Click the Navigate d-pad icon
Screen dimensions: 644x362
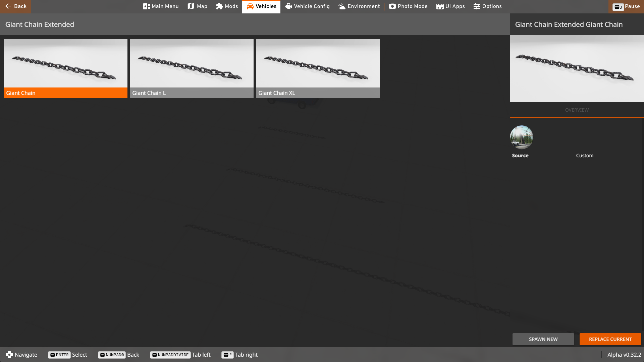pyautogui.click(x=9, y=355)
